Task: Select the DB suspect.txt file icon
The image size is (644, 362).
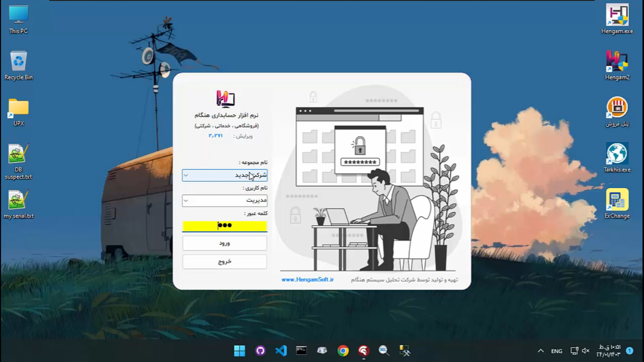Action: 18,162
